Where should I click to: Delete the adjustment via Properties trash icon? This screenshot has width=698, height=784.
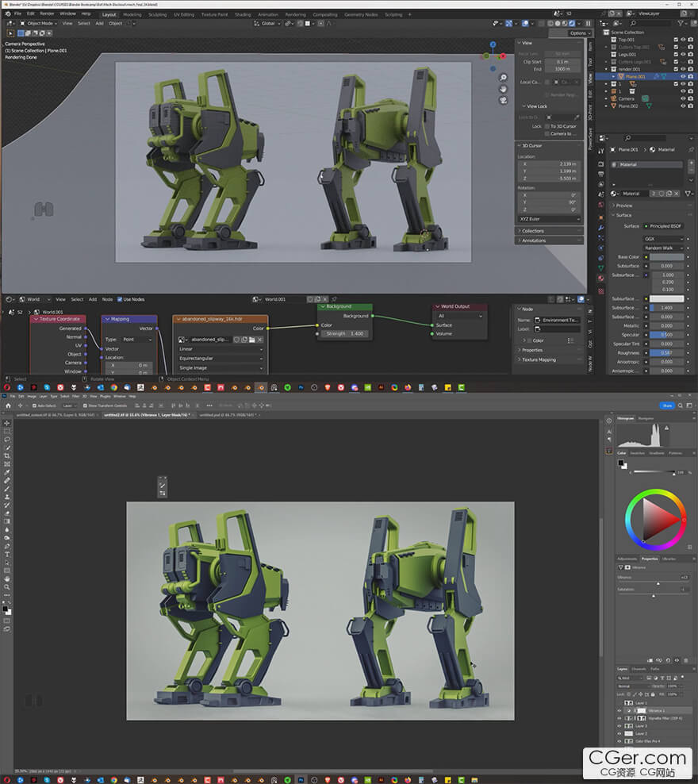coord(685,660)
